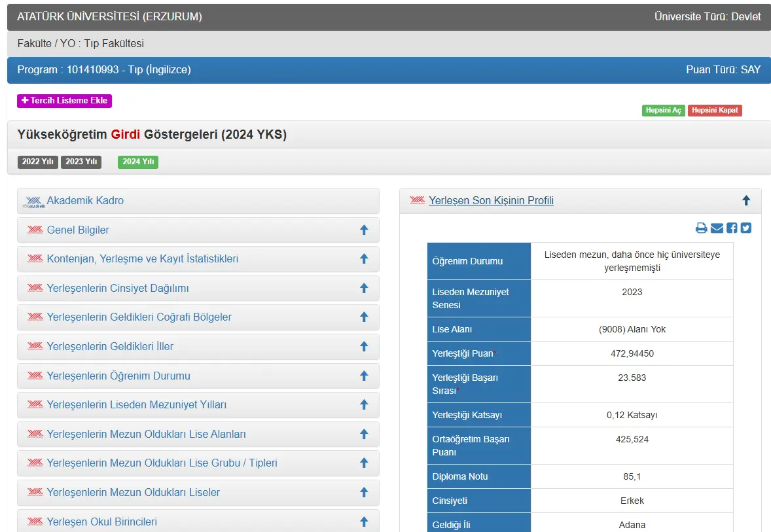Screen dimensions: 771x532
Task: Click Fakülte / YO : Tıp Fakültesi text
Action: (x=81, y=44)
